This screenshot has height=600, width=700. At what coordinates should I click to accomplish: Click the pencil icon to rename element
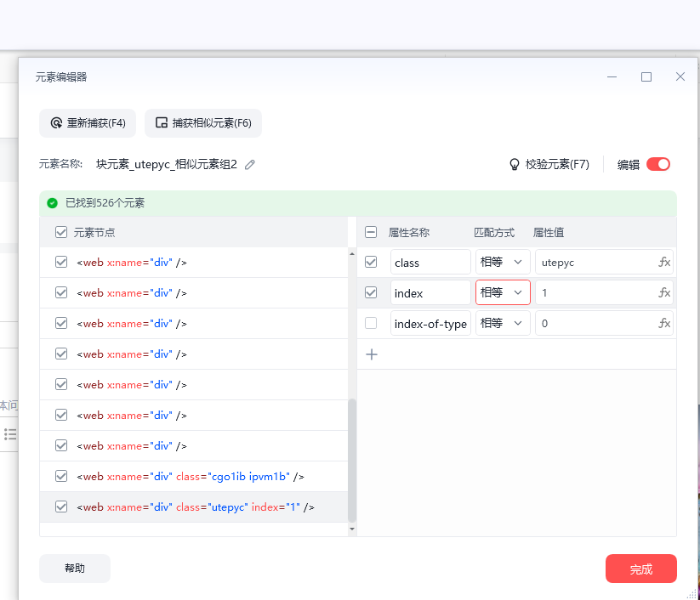point(250,165)
